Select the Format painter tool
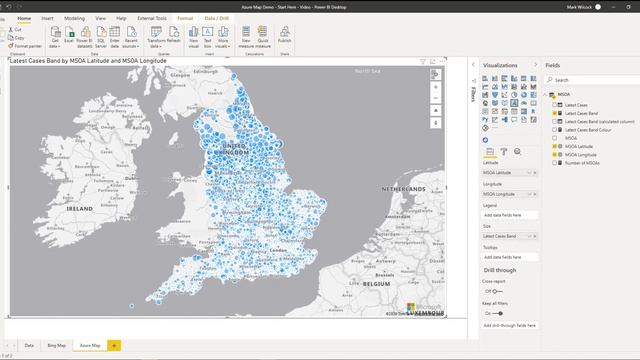Viewport: 640px width, 360px height. pyautogui.click(x=25, y=46)
